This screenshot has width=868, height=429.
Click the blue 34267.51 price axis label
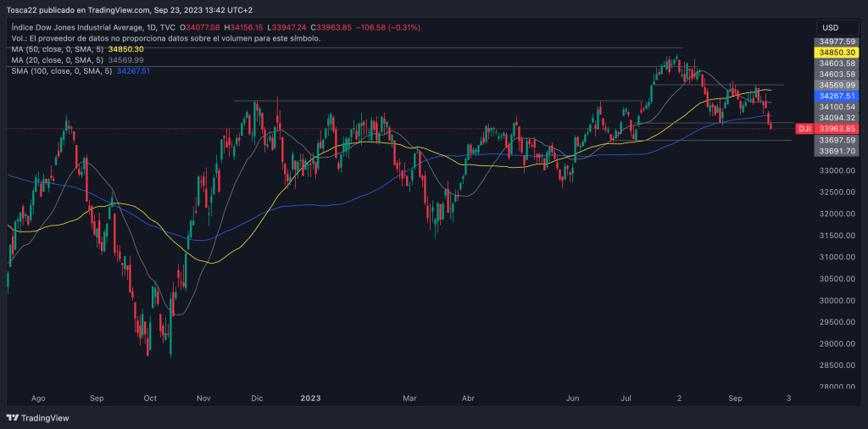(x=837, y=97)
